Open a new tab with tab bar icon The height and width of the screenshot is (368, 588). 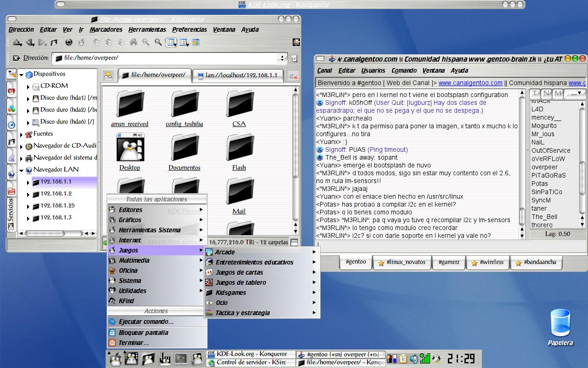pos(108,75)
